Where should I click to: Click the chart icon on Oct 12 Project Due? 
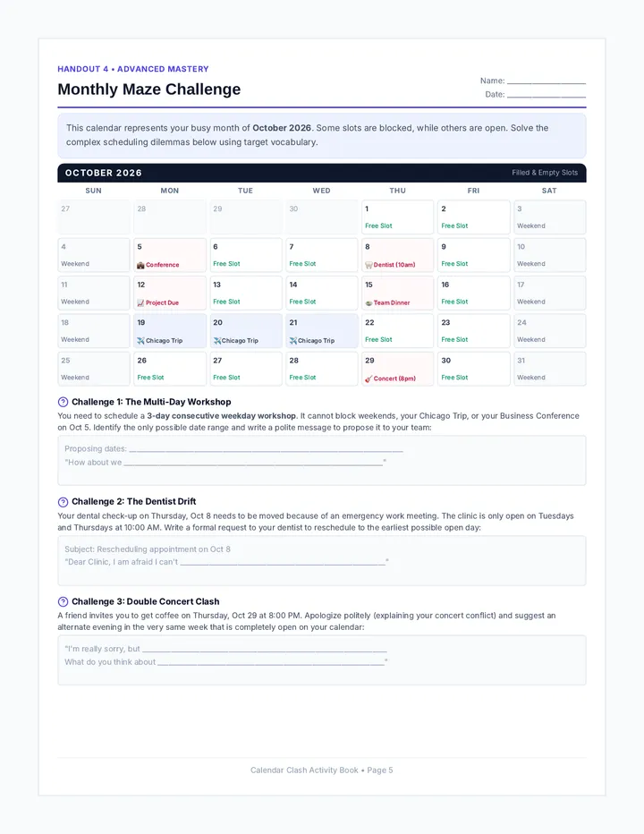tap(140, 302)
